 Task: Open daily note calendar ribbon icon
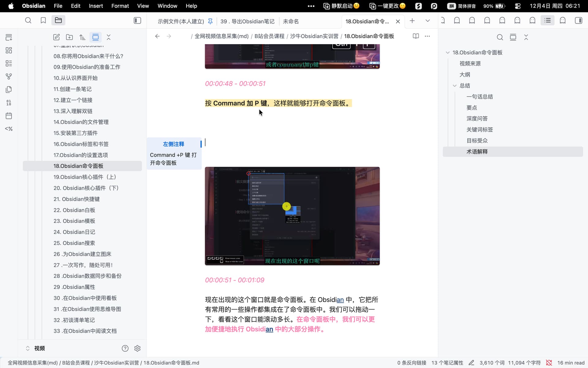pyautogui.click(x=9, y=116)
